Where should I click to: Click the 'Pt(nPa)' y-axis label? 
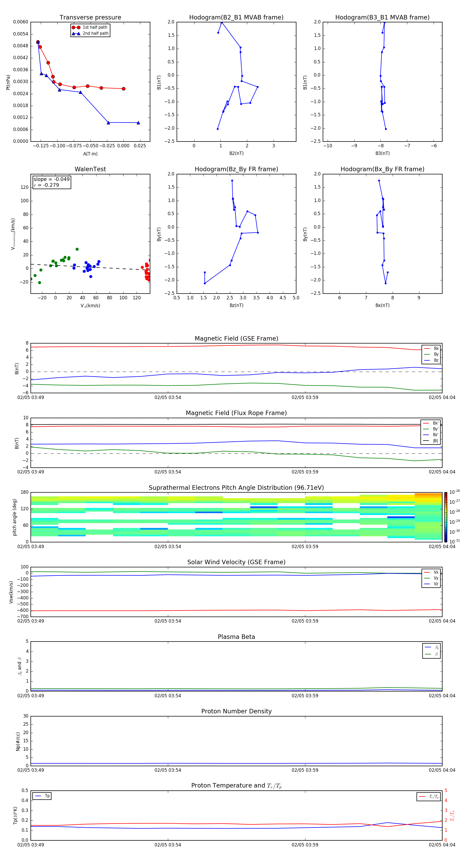[x=8, y=82]
